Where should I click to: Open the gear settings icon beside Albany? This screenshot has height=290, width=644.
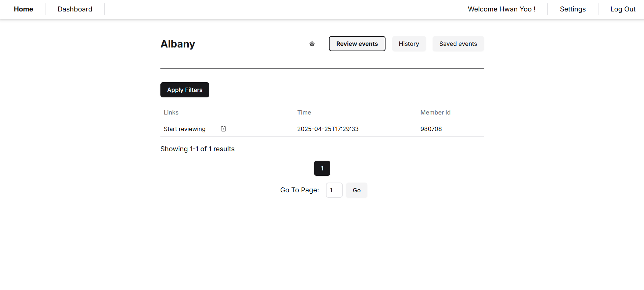(312, 44)
